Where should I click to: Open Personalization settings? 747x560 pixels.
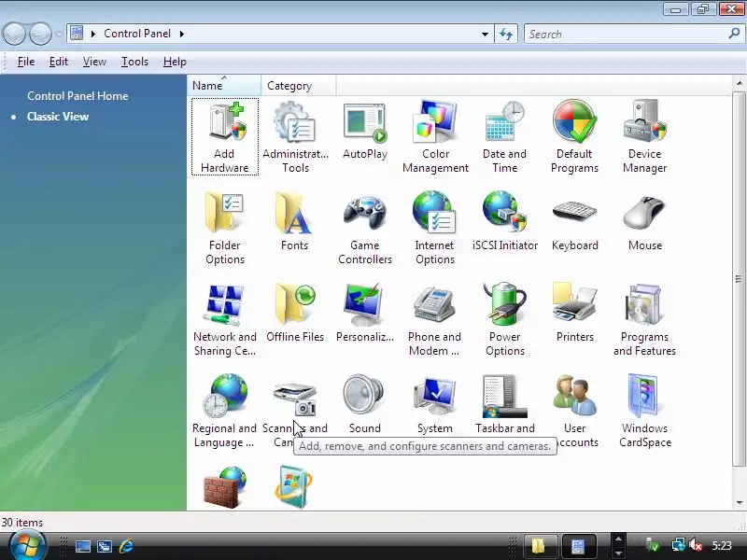(x=365, y=313)
